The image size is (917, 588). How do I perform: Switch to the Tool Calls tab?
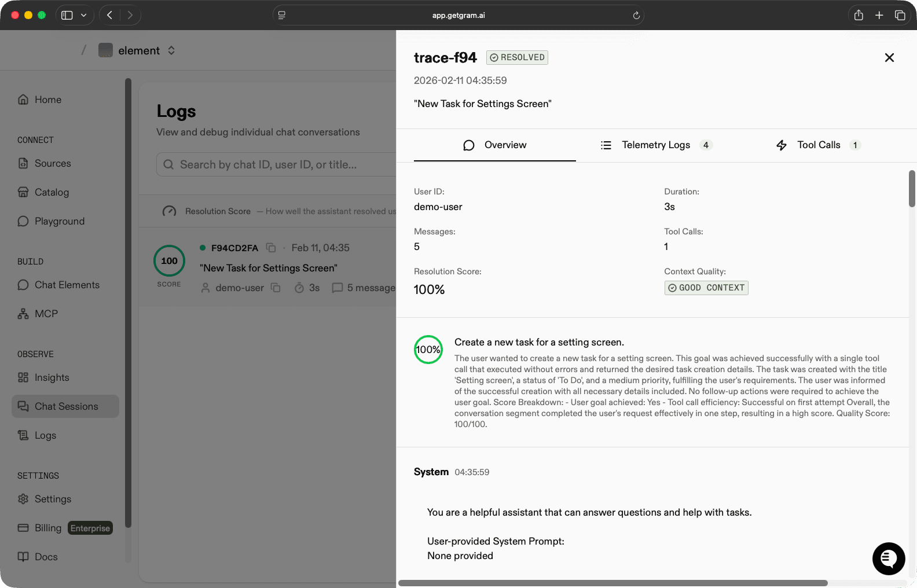818,145
